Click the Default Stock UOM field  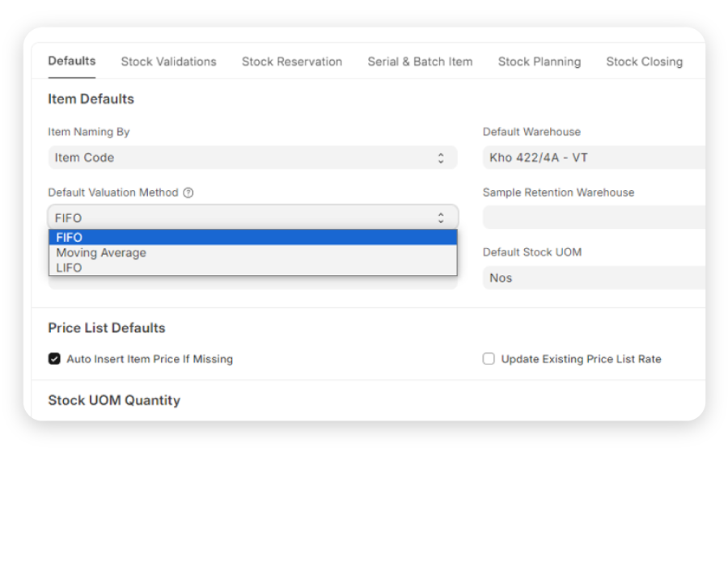pyautogui.click(x=594, y=278)
